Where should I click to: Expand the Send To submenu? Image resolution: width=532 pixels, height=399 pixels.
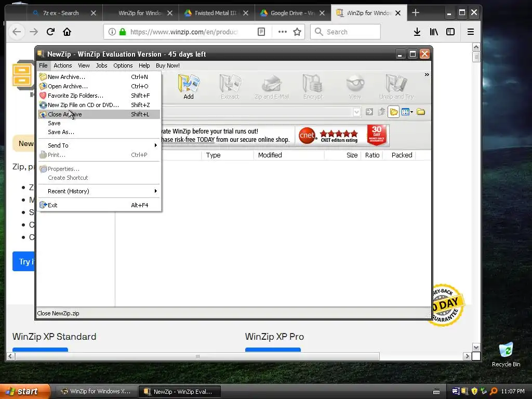[x=99, y=145]
